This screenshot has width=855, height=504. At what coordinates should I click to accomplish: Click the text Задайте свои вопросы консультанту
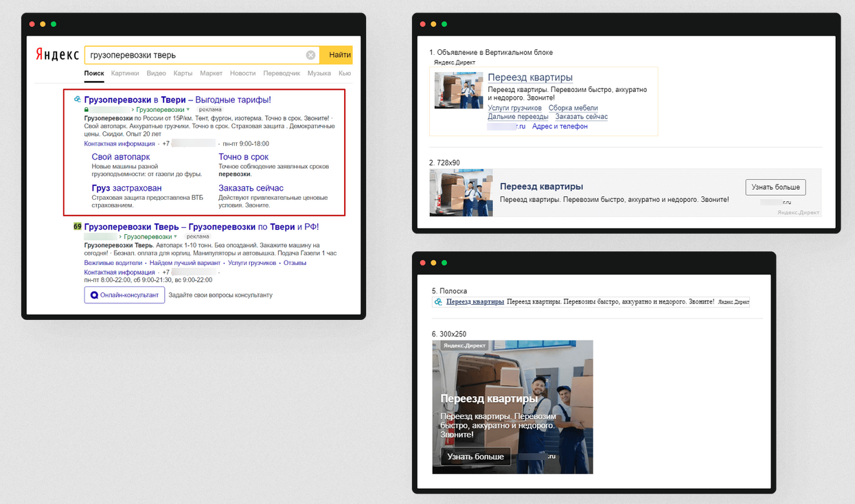(x=220, y=295)
